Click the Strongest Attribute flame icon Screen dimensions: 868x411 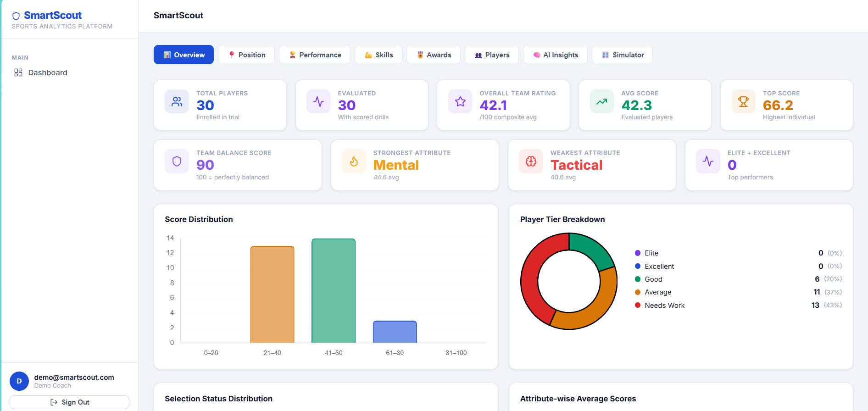pos(354,161)
